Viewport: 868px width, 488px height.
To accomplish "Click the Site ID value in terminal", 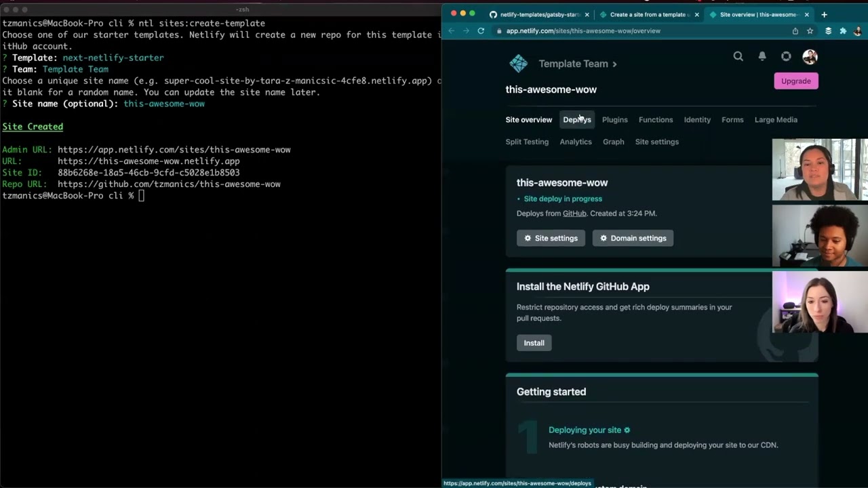I will pos(149,173).
